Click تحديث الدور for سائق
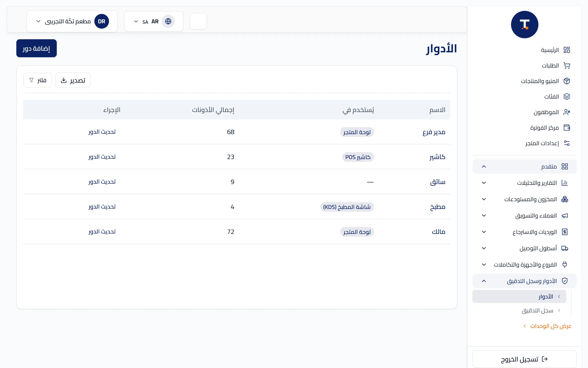Viewport: 588px width, 368px height. tap(102, 182)
